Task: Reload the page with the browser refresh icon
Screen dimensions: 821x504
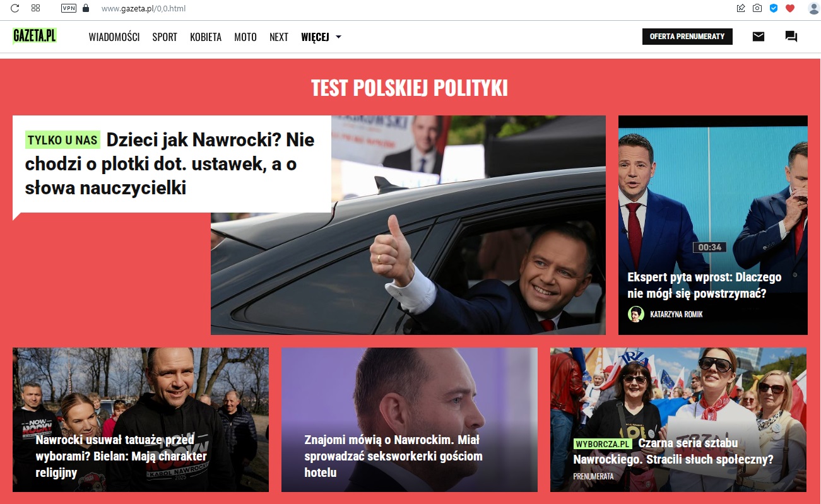Action: pyautogui.click(x=15, y=9)
